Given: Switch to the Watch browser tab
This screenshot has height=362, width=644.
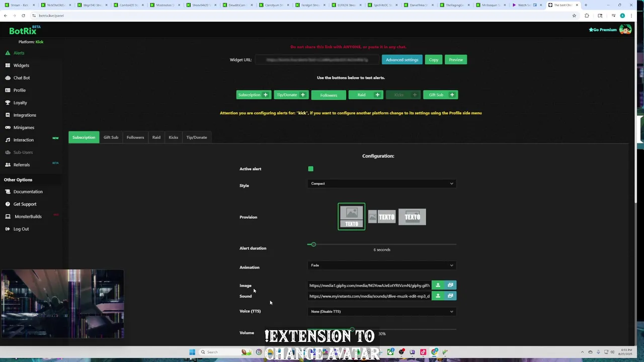Looking at the screenshot, I should coord(528,5).
